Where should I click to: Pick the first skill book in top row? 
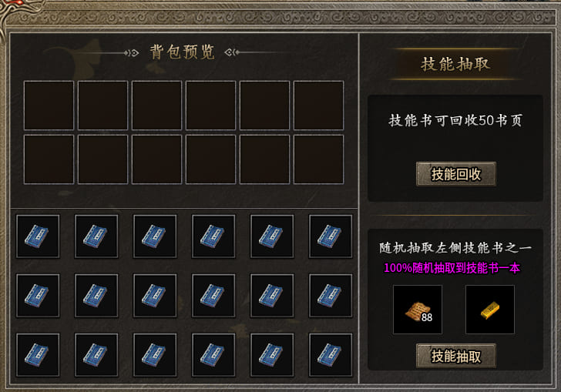pos(38,236)
